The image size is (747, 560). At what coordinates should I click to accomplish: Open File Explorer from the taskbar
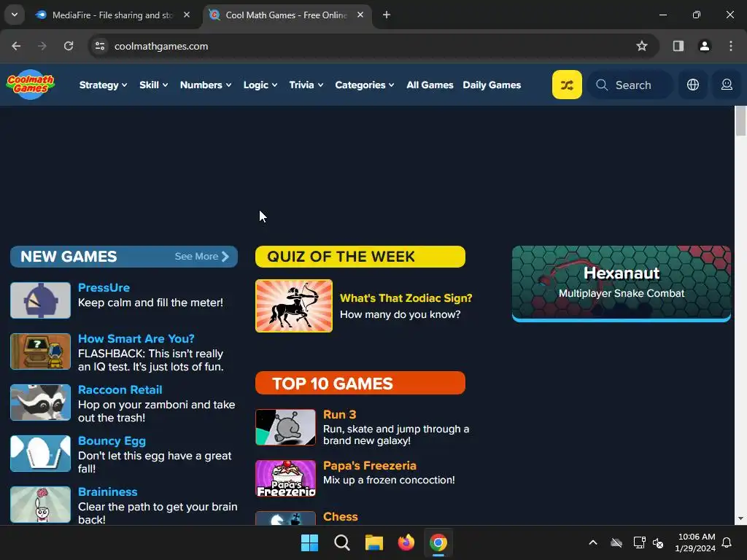[374, 542]
